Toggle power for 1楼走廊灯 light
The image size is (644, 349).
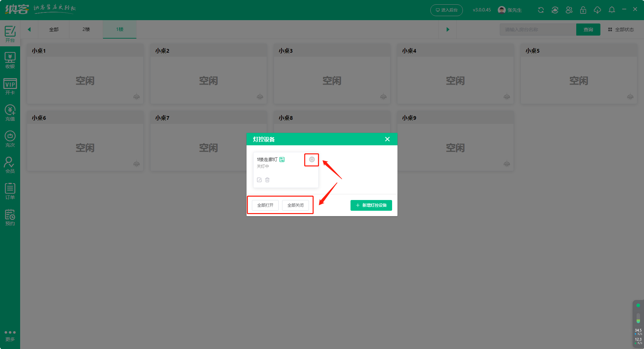(312, 160)
